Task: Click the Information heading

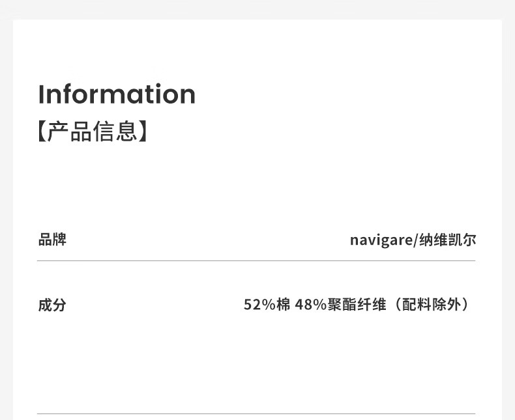Action: (x=117, y=94)
